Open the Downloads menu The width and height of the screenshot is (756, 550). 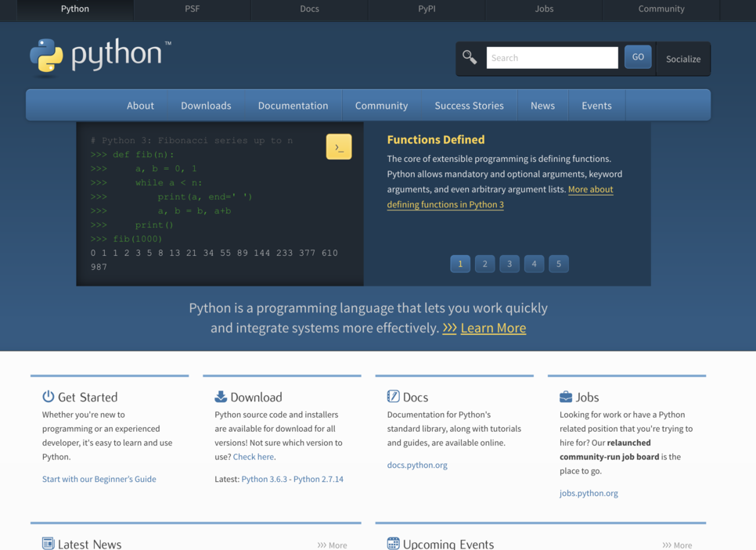click(206, 106)
